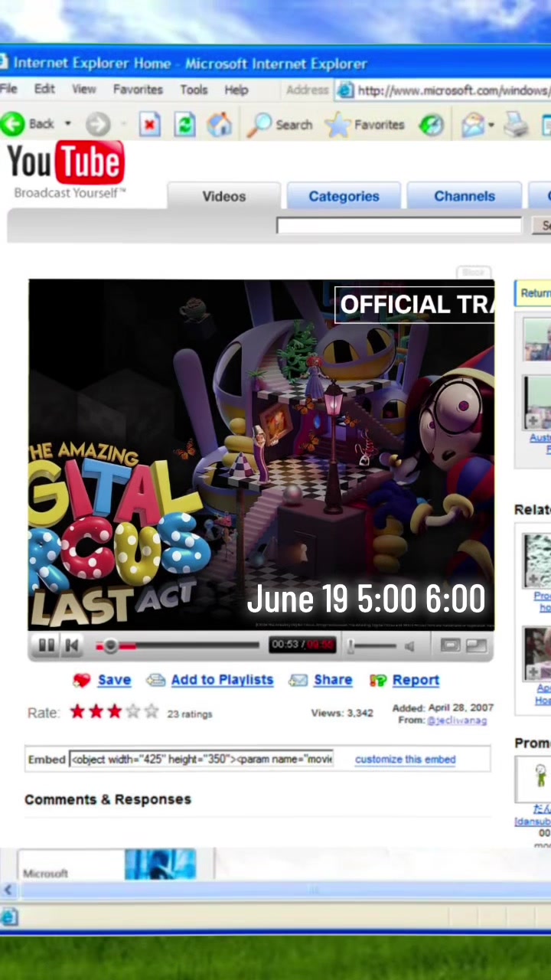Viewport: 551px width, 980px height.
Task: Click the full-screen player button
Action: click(x=476, y=646)
